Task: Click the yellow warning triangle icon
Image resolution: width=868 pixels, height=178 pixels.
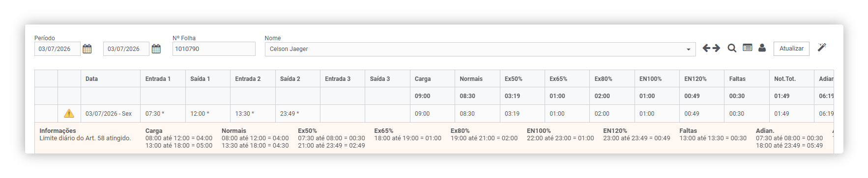Action: 69,113
